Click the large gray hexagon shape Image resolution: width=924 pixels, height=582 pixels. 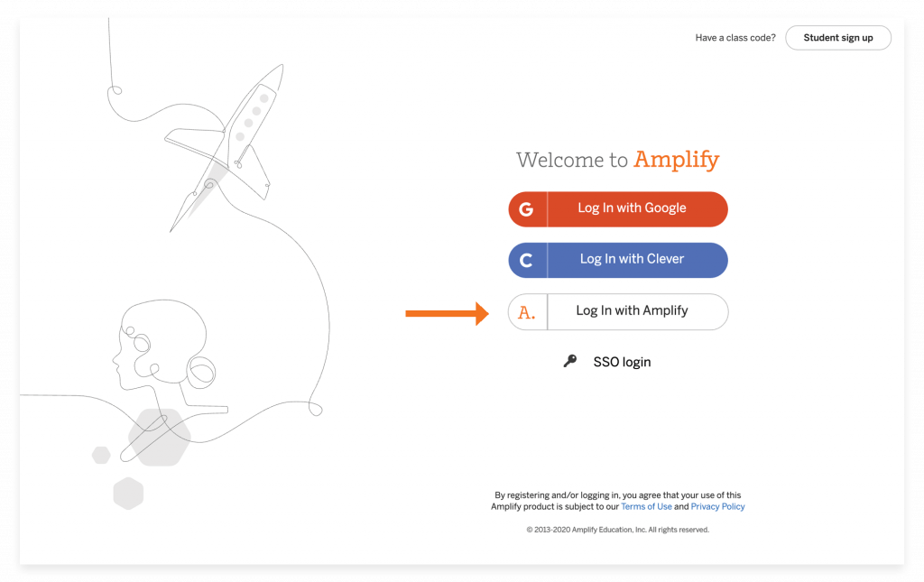pyautogui.click(x=159, y=437)
